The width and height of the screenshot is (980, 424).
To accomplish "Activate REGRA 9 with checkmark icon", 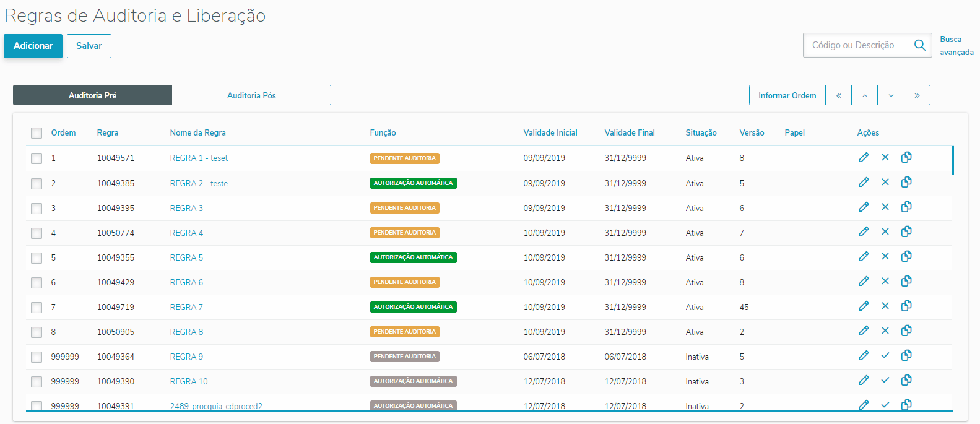I will pos(885,355).
